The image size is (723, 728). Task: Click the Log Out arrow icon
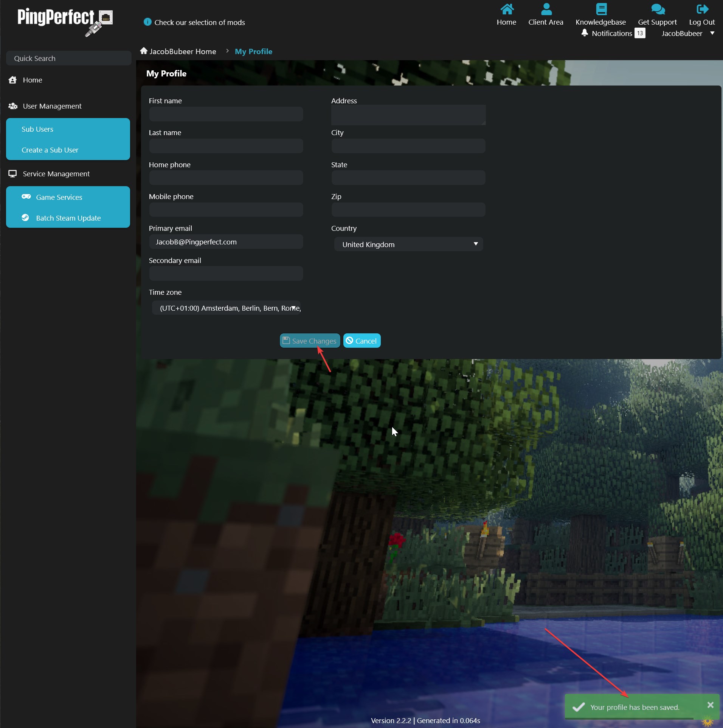[702, 9]
